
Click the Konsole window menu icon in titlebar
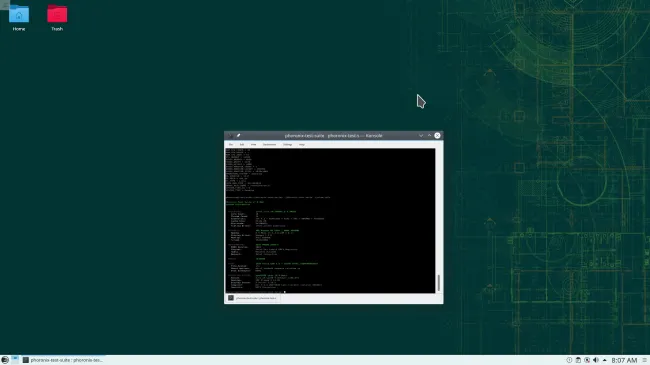pyautogui.click(x=230, y=136)
